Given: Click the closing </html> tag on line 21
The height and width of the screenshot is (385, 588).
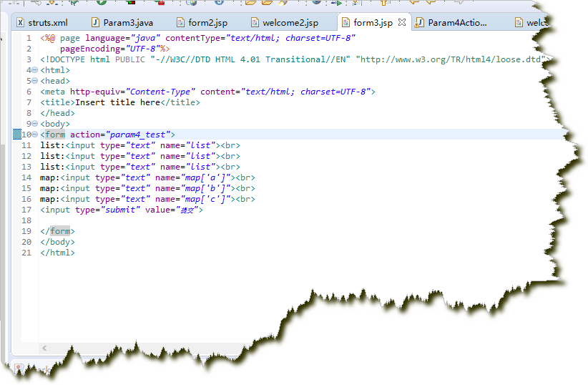Looking at the screenshot, I should 57,253.
